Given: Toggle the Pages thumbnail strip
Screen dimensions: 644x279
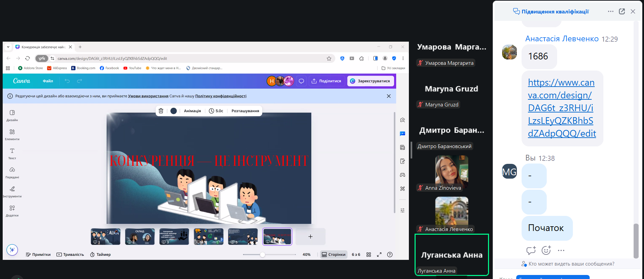Looking at the screenshot, I should tap(333, 254).
